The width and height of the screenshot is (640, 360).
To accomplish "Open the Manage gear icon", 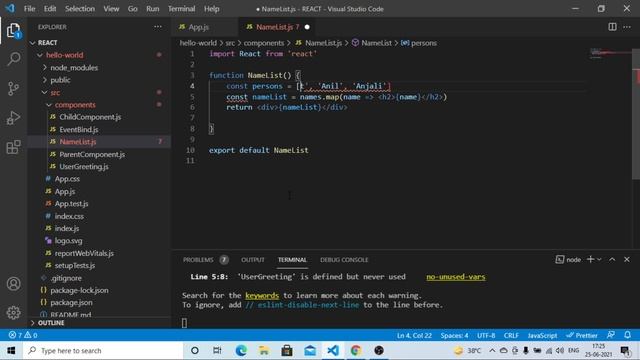I will click(13, 313).
